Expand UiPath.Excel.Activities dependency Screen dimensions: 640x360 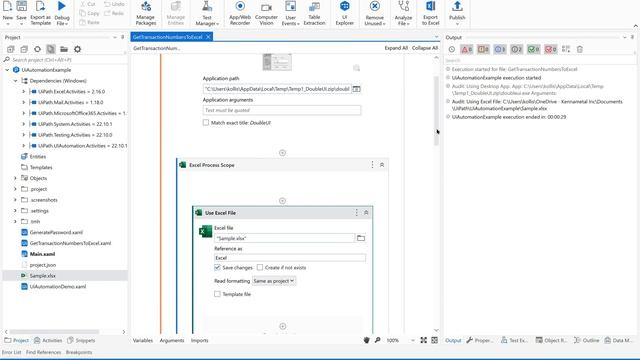coord(24,91)
